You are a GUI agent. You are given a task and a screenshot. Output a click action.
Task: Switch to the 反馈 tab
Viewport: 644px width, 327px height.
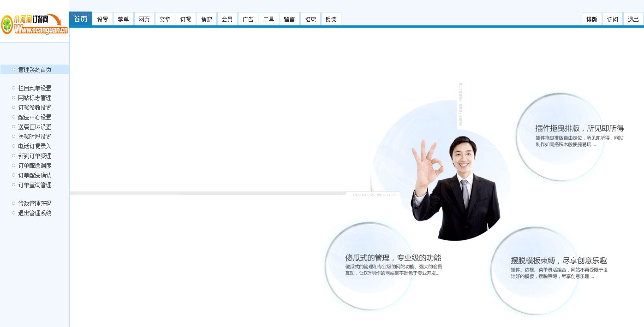331,19
